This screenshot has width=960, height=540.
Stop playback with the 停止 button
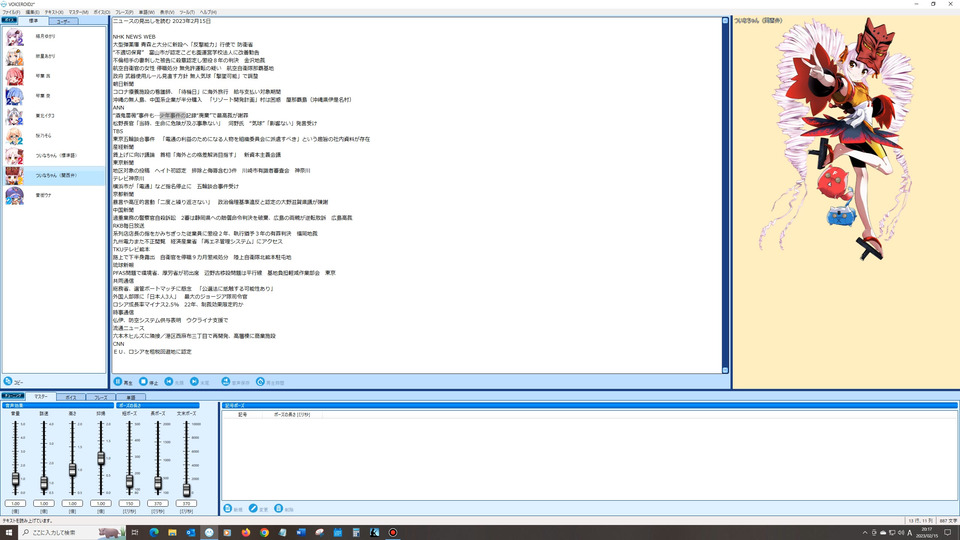(x=149, y=382)
